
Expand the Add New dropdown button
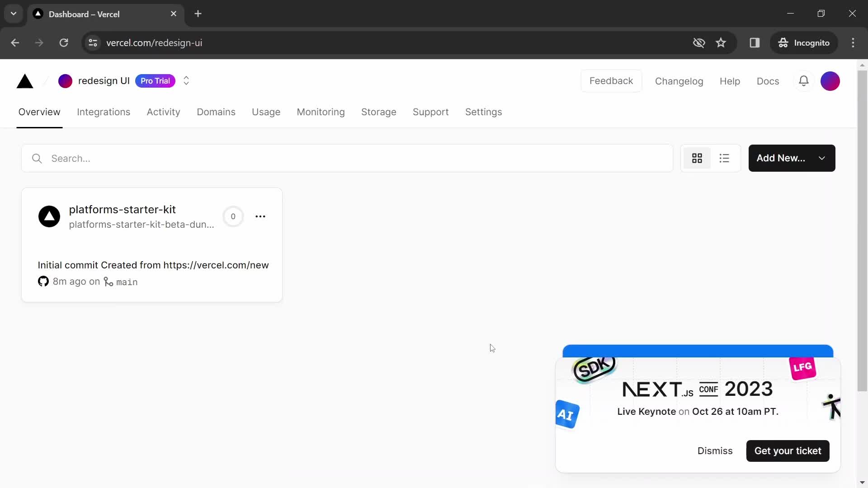coord(821,158)
